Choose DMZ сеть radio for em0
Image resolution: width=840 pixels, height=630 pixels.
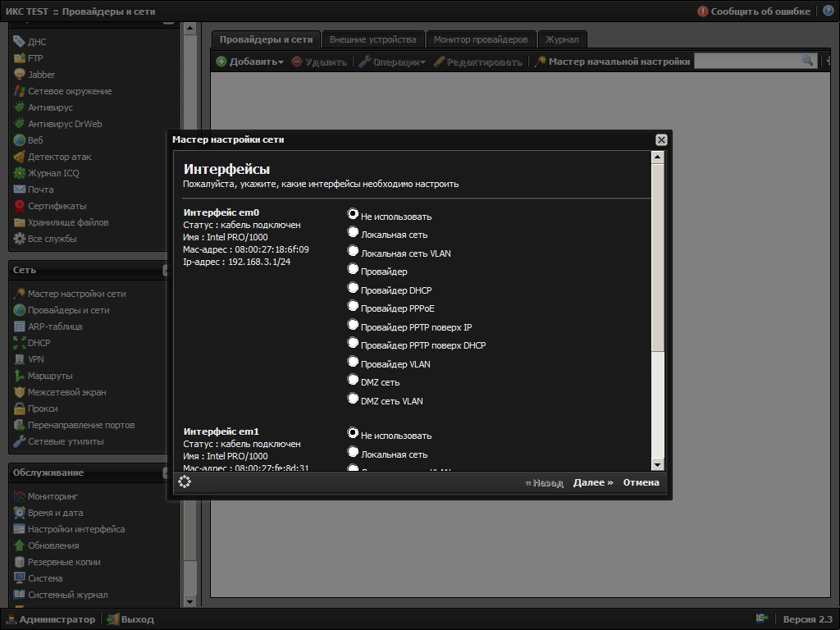click(353, 381)
